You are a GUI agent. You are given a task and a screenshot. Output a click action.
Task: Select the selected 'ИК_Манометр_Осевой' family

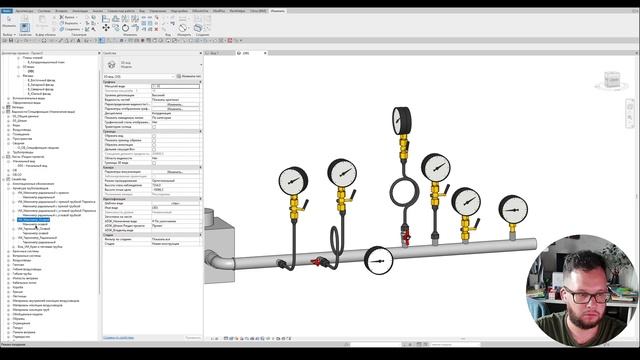tap(33, 220)
